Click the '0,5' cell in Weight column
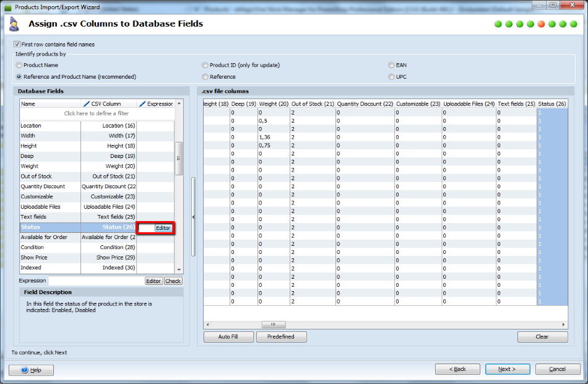The image size is (588, 384). (x=274, y=121)
